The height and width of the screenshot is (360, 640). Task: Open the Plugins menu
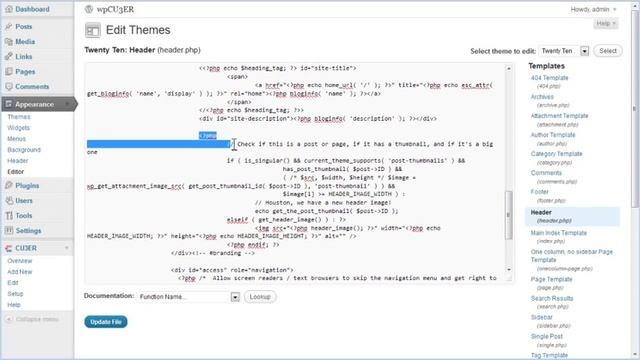point(27,185)
